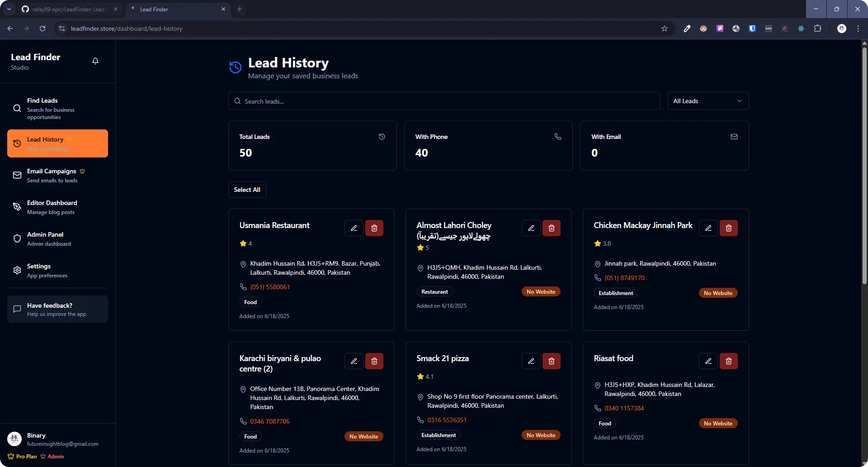This screenshot has height=467, width=868.
Task: Open the Chrome three-dot menu
Action: coord(858,29)
